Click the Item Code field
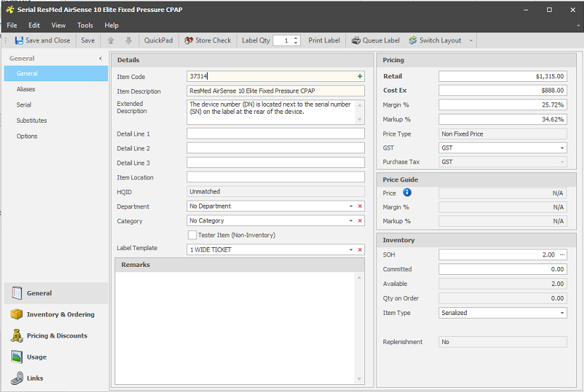Image resolution: width=584 pixels, height=392 pixels. click(x=275, y=76)
